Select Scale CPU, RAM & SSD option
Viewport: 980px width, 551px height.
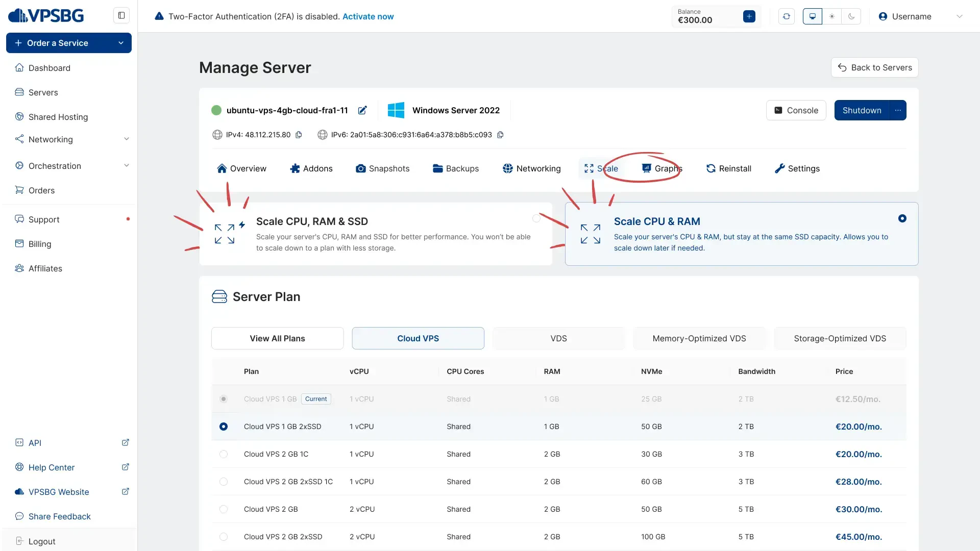pos(536,218)
